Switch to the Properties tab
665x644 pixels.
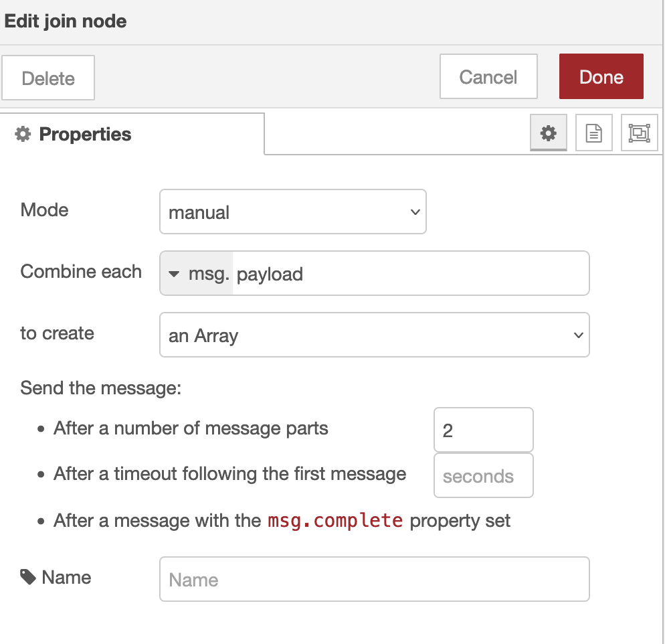(84, 135)
